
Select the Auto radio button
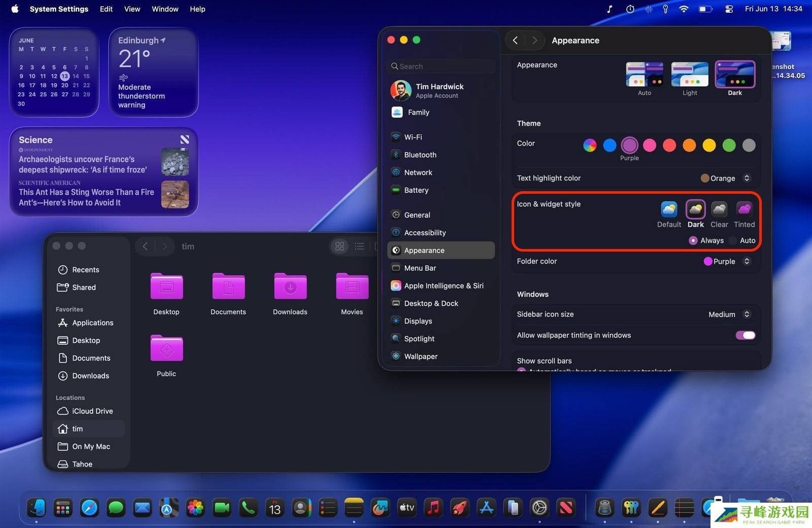pos(733,240)
